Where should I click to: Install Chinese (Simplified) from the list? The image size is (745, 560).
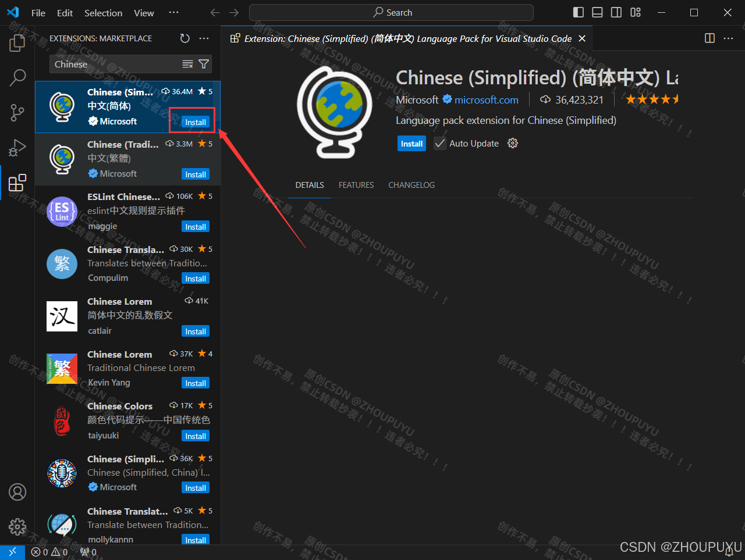(x=196, y=122)
